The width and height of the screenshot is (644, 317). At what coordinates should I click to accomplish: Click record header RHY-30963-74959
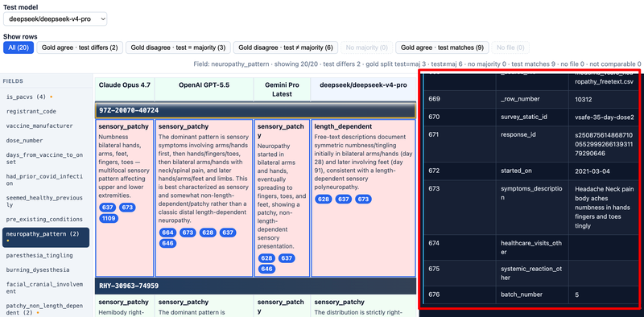coord(255,286)
